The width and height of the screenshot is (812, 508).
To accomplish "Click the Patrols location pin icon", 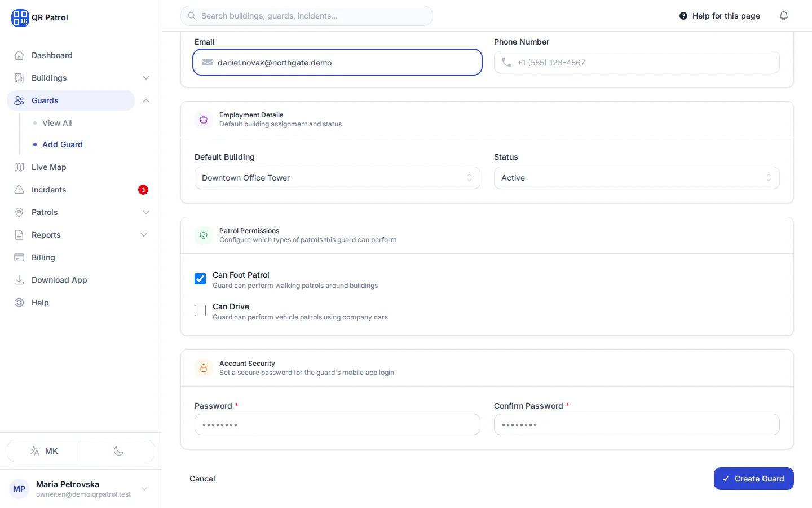I will click(x=19, y=212).
